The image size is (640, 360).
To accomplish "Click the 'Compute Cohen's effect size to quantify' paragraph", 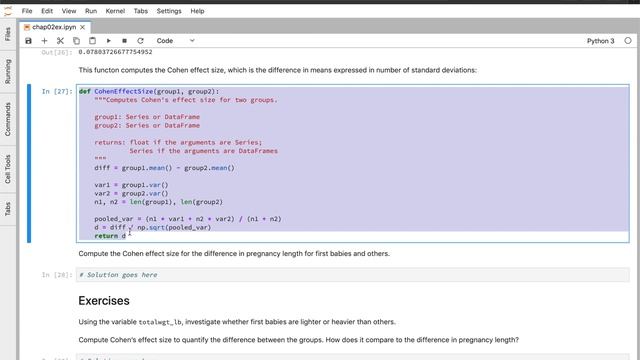I will click(298, 340).
